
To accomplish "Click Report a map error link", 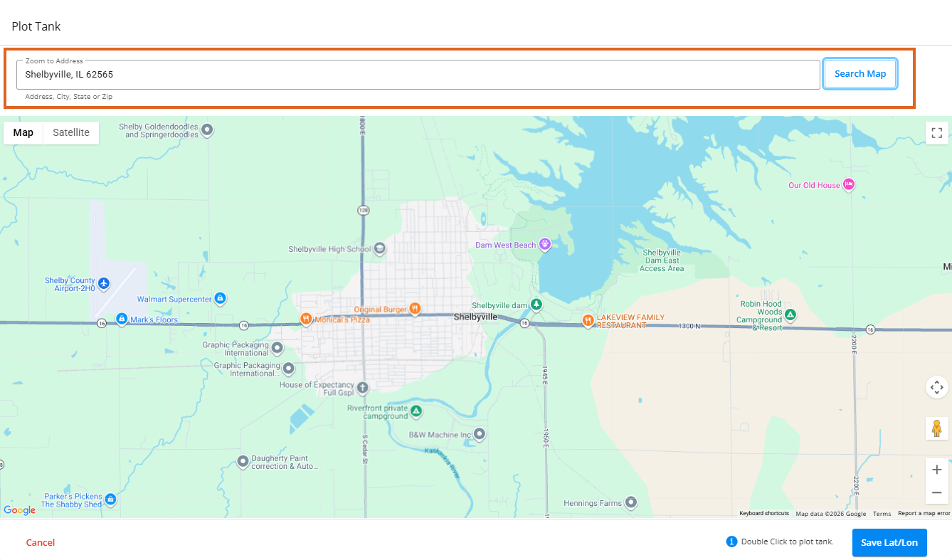I will (x=924, y=514).
